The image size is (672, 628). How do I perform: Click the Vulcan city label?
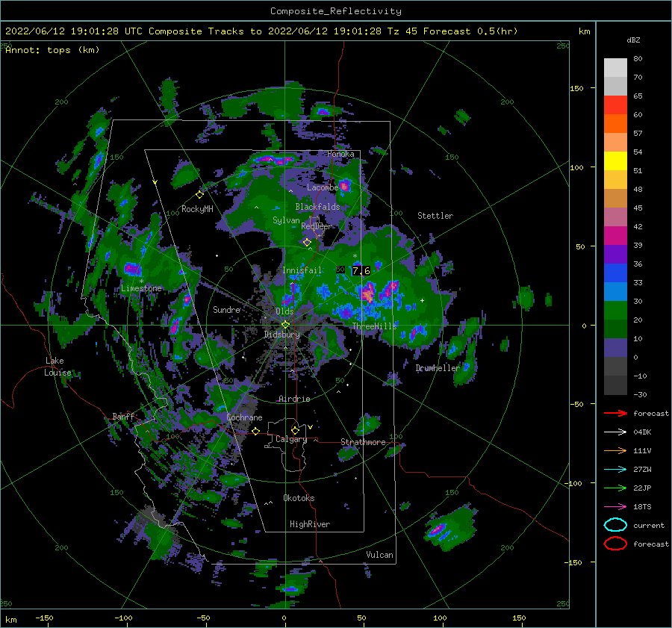[379, 555]
